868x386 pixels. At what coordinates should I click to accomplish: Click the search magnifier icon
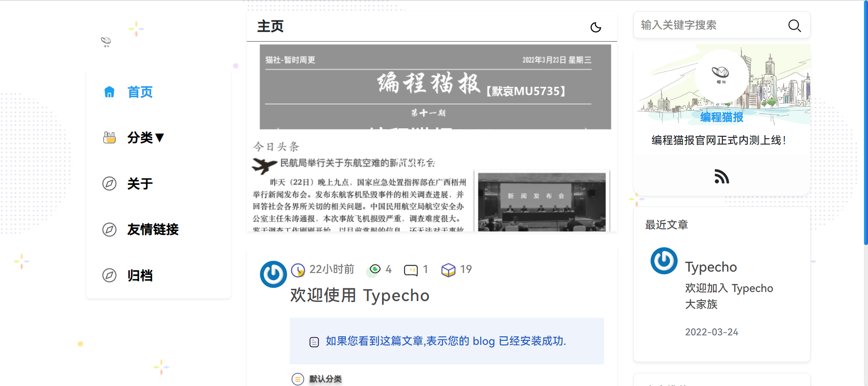click(x=794, y=25)
